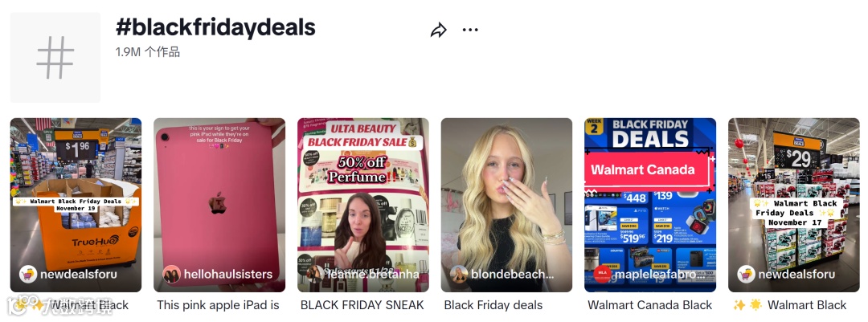Viewport: 868px width, 322px height.
Task: Click 'This pink apple iPad is' caption
Action: click(218, 305)
